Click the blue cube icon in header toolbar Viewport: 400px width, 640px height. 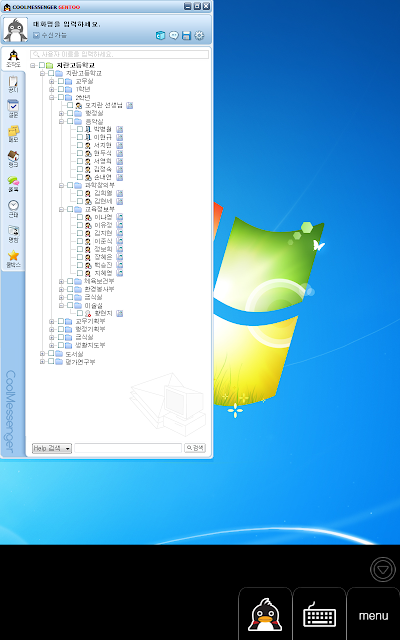(160, 36)
